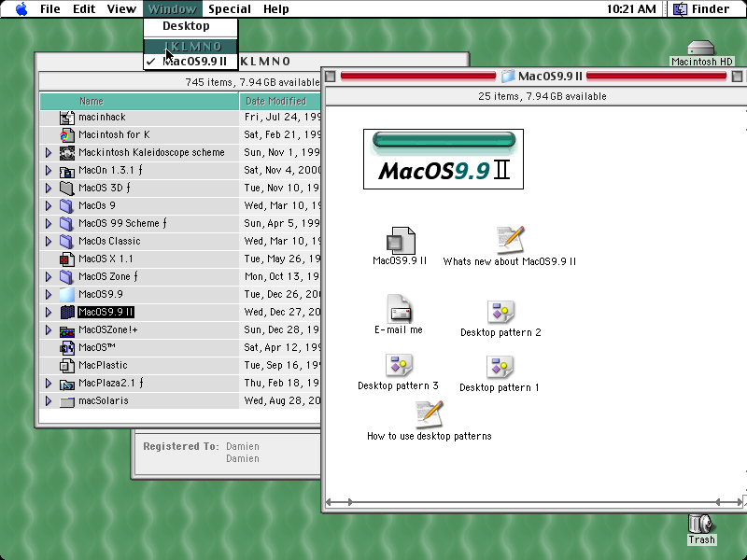
Task: Open the Edit menu
Action: pos(84,9)
